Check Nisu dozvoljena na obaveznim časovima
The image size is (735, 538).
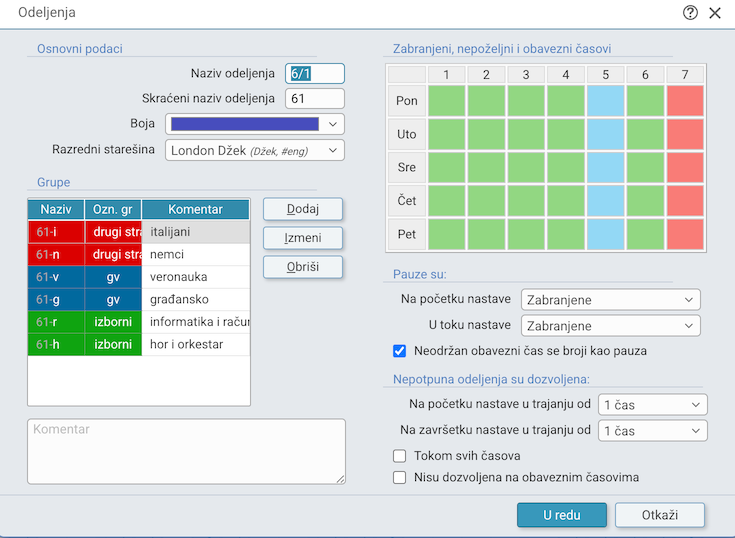pos(399,478)
